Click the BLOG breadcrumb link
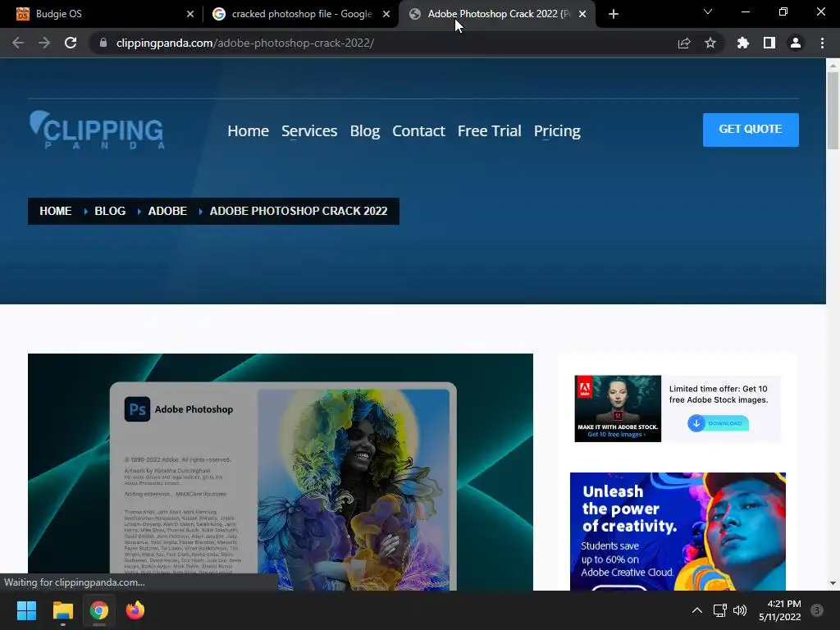Screen dimensions: 840x630 110,211
